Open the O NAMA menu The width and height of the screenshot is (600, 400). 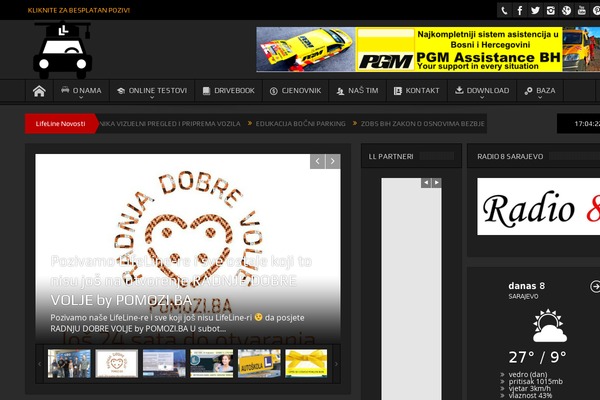coord(81,91)
